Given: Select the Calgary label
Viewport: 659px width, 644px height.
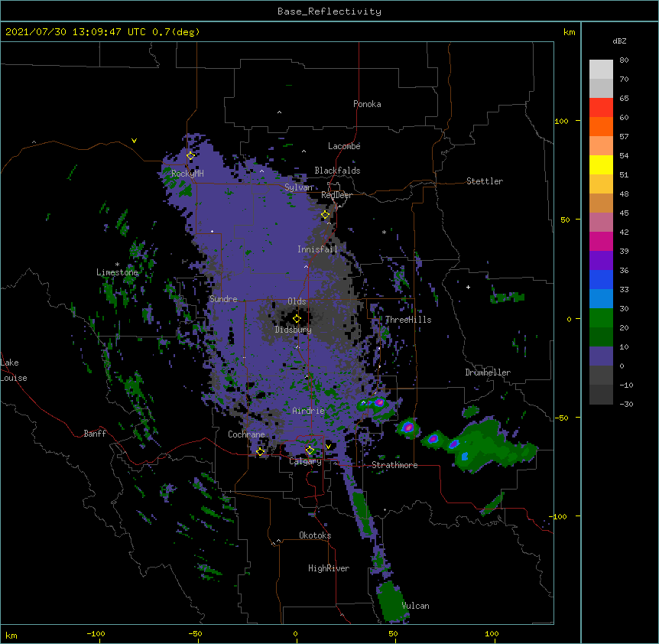Looking at the screenshot, I should pyautogui.click(x=306, y=461).
